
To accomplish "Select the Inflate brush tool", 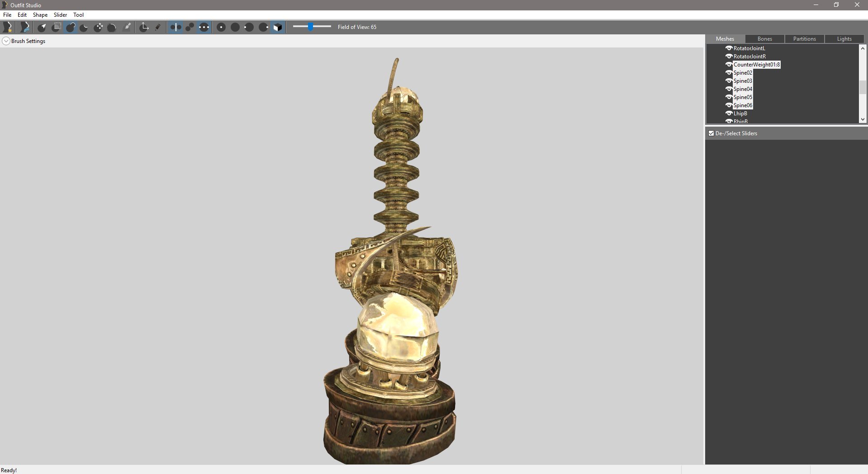I will [x=70, y=27].
